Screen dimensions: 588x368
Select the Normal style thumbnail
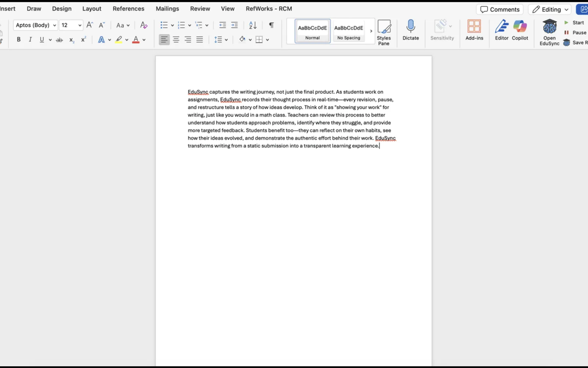(x=312, y=31)
